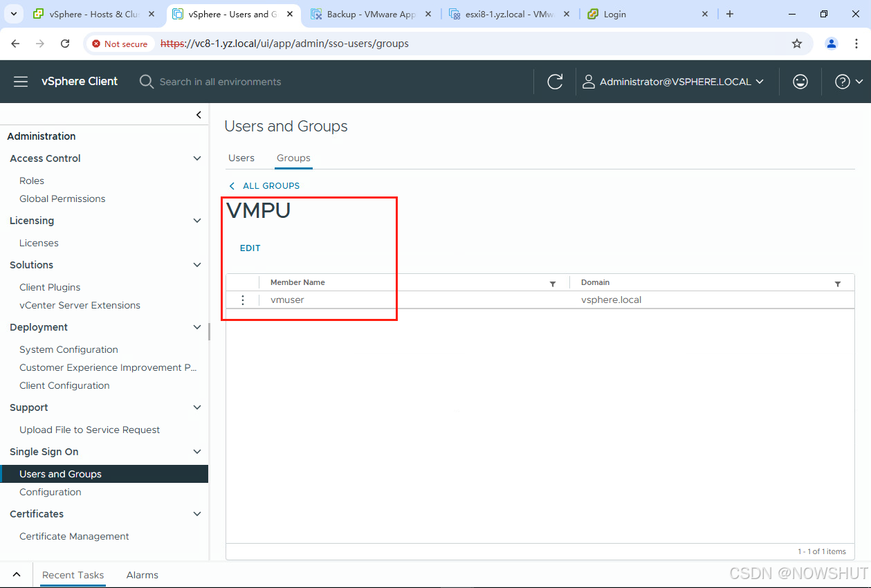Collapse the Access Control section
Viewport: 871px width, 588px height.
point(197,158)
